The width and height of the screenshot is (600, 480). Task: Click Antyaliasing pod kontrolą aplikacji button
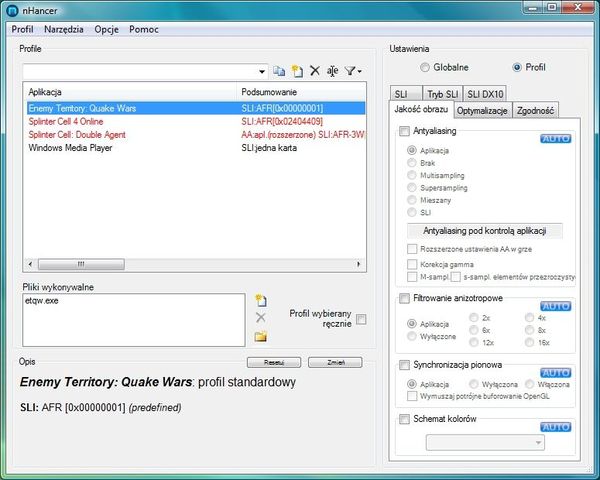[x=484, y=231]
